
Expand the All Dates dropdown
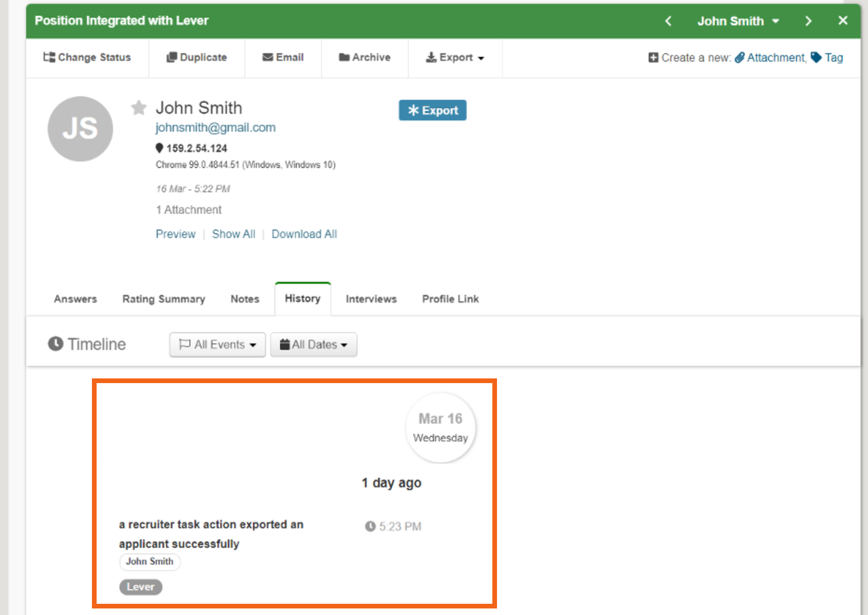point(313,344)
